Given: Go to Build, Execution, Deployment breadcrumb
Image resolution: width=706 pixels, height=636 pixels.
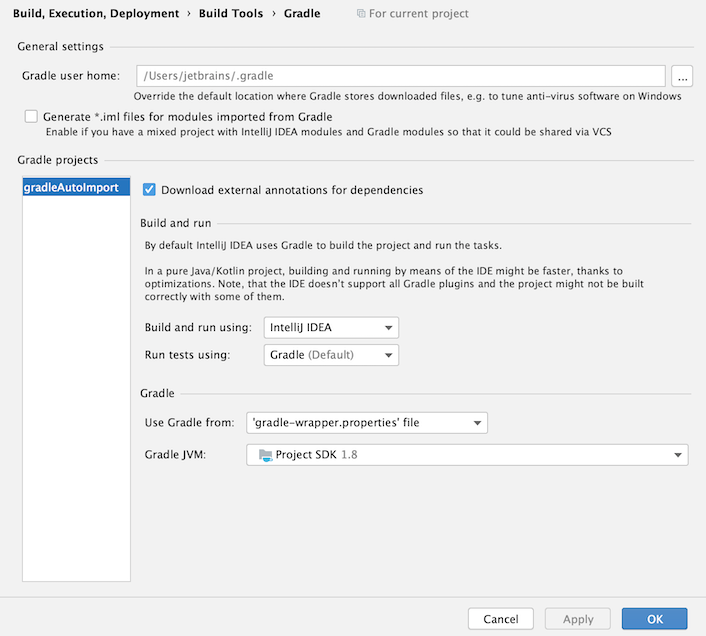Looking at the screenshot, I should pos(96,14).
